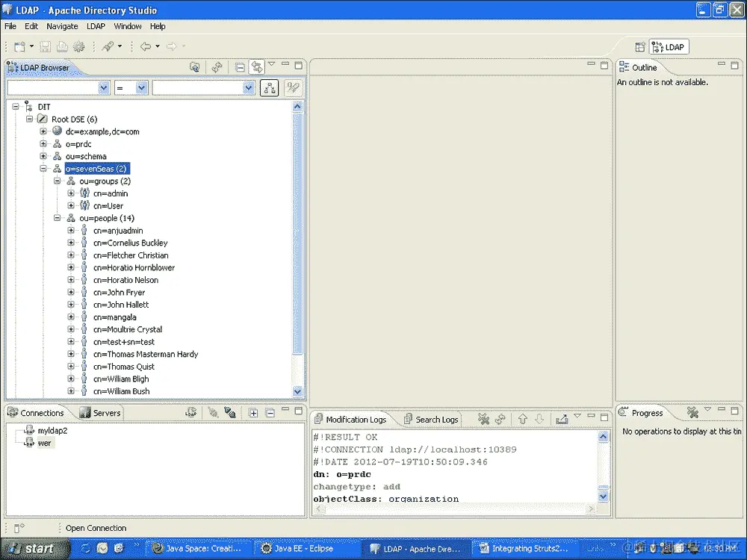Select cn=Cornelius Buckley entry

[131, 243]
